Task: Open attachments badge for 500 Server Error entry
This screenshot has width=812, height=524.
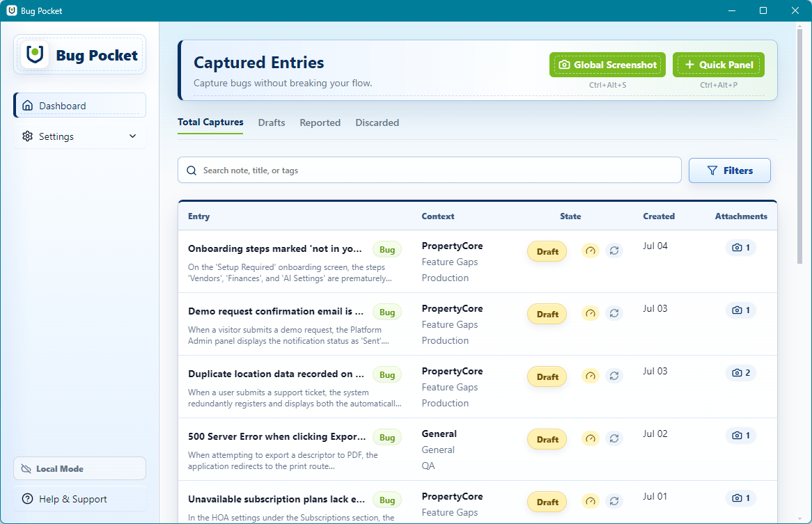Action: click(741, 436)
